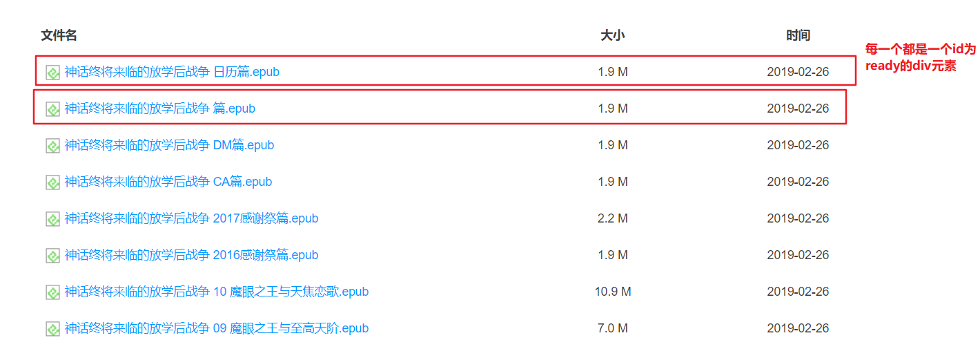This screenshot has width=980, height=349.
Task: Open 10 魔眼之王与天焦恋歌.epub link
Action: click(217, 292)
